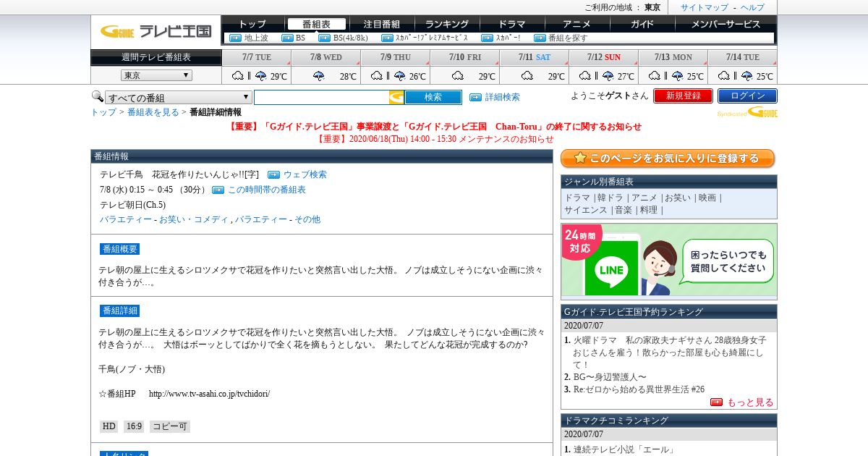Click the Syndicated G-Guide logo
Screen dimensions: 868x456
coord(747,112)
